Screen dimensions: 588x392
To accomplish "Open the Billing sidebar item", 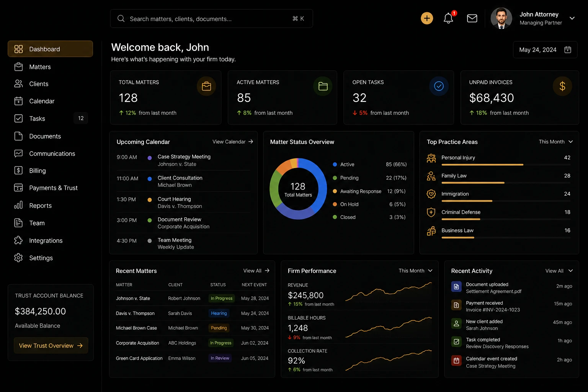I will pyautogui.click(x=50, y=170).
